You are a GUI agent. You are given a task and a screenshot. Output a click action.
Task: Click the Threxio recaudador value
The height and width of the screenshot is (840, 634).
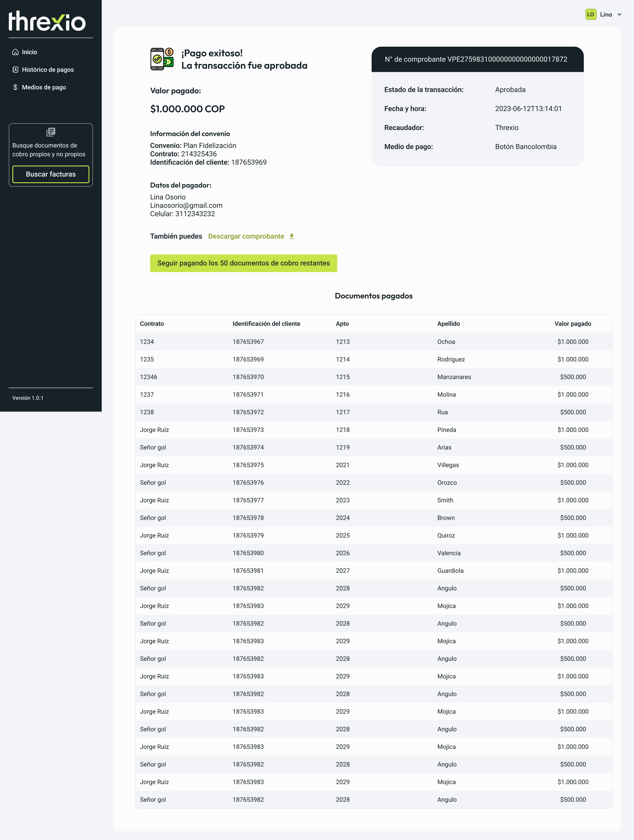[x=507, y=128]
